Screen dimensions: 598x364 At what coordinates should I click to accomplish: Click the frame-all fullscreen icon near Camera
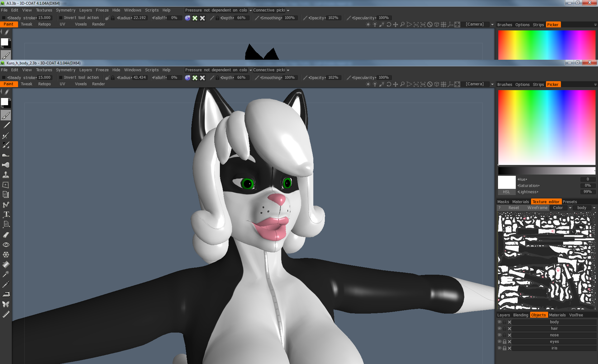pos(457,84)
